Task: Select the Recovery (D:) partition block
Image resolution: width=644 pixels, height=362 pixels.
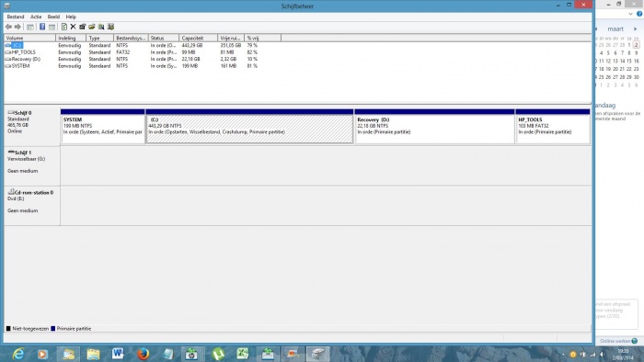Action: (x=434, y=126)
